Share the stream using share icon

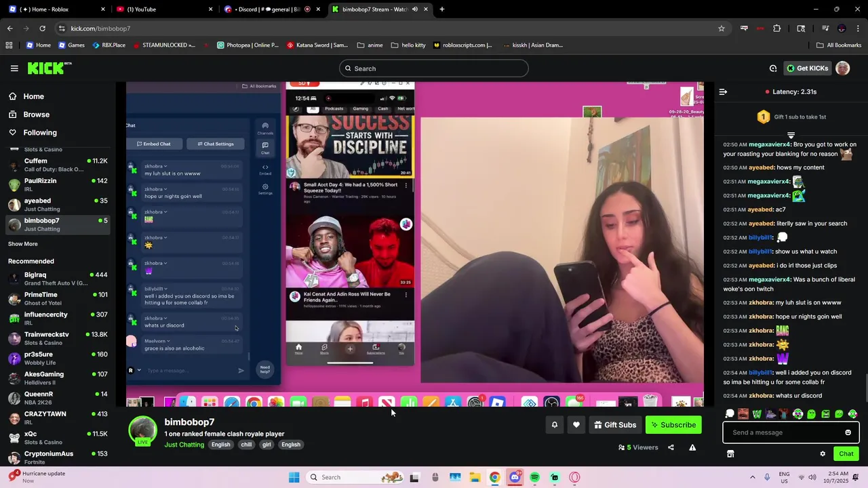click(671, 447)
